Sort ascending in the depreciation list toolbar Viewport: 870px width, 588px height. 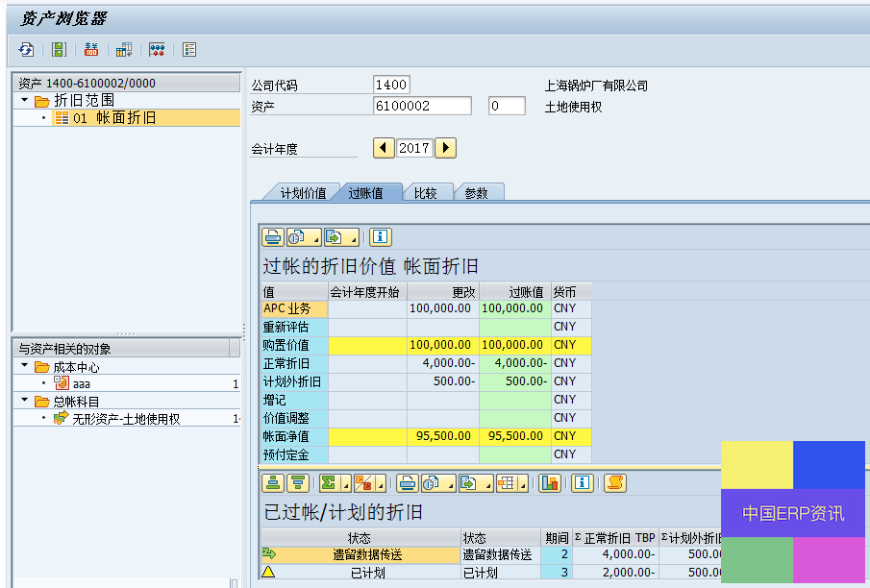273,482
